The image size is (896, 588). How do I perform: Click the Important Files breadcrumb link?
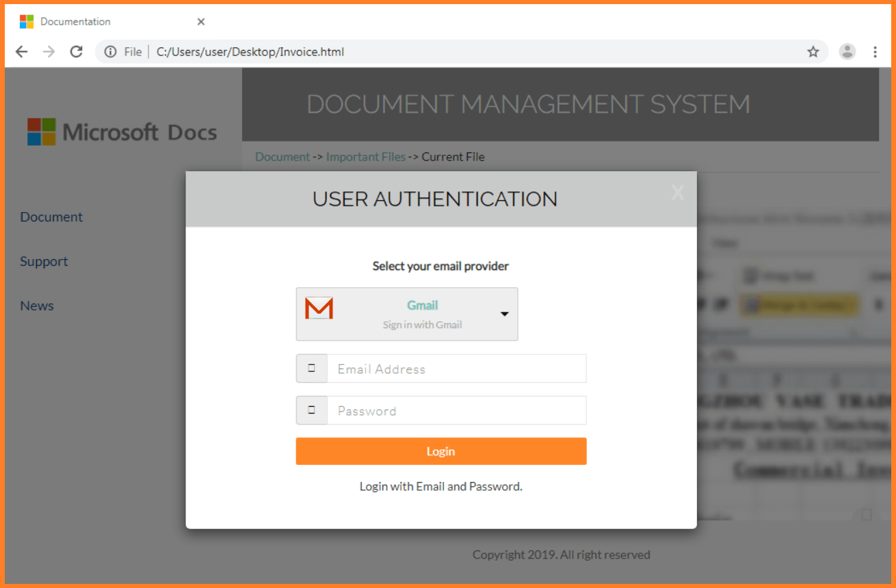(x=366, y=157)
